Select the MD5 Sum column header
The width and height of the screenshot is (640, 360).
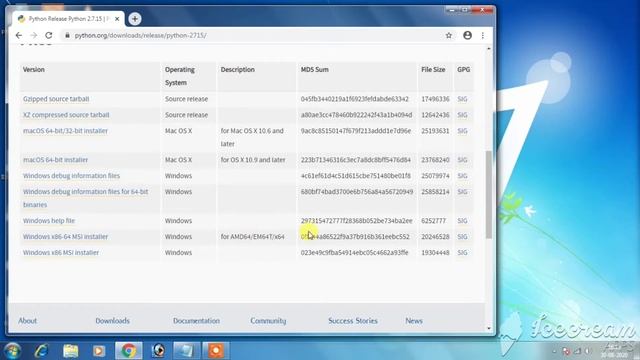(315, 69)
